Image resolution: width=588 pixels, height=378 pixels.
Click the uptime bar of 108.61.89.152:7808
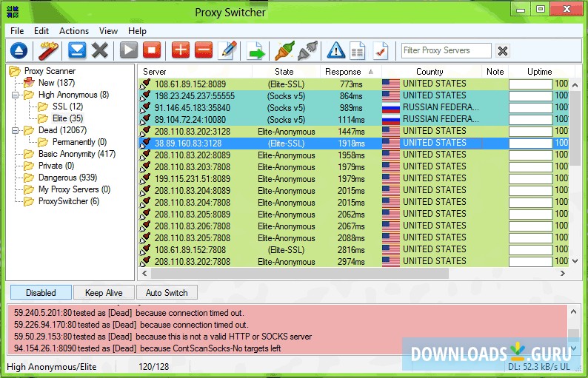click(531, 249)
